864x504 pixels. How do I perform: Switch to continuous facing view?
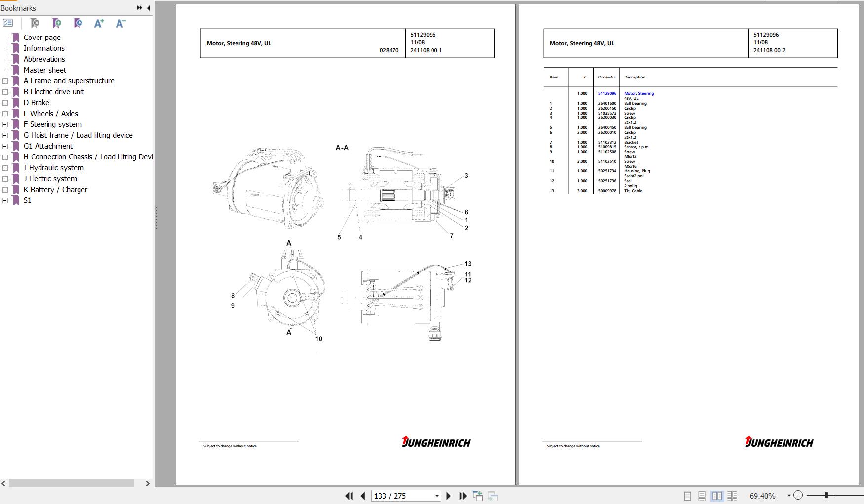pyautogui.click(x=732, y=496)
